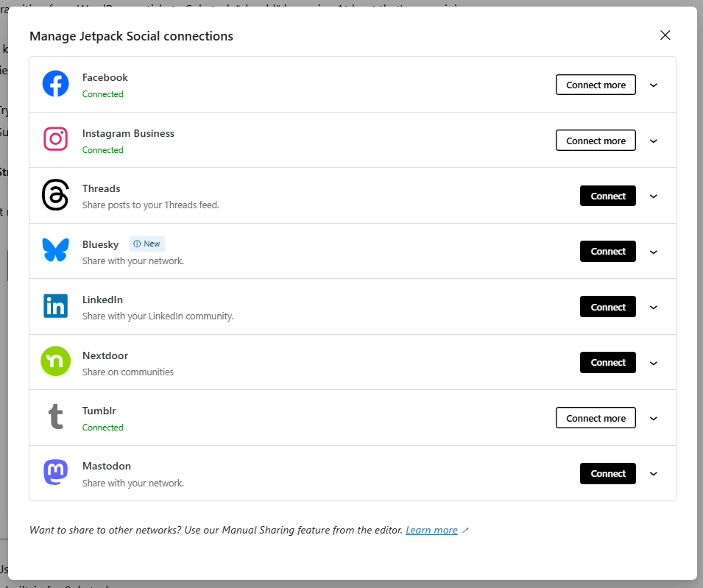Click the Tumblr logo icon
Image resolution: width=703 pixels, height=588 pixels.
(x=55, y=417)
